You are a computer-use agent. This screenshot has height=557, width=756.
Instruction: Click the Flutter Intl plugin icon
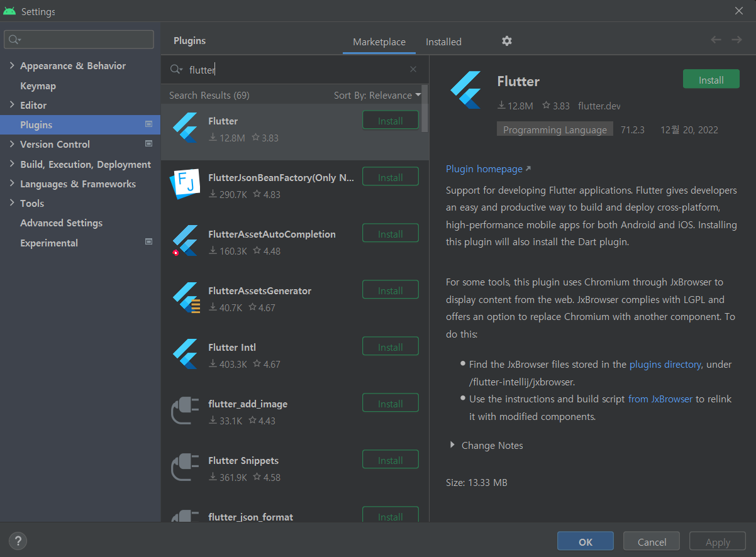(x=186, y=355)
